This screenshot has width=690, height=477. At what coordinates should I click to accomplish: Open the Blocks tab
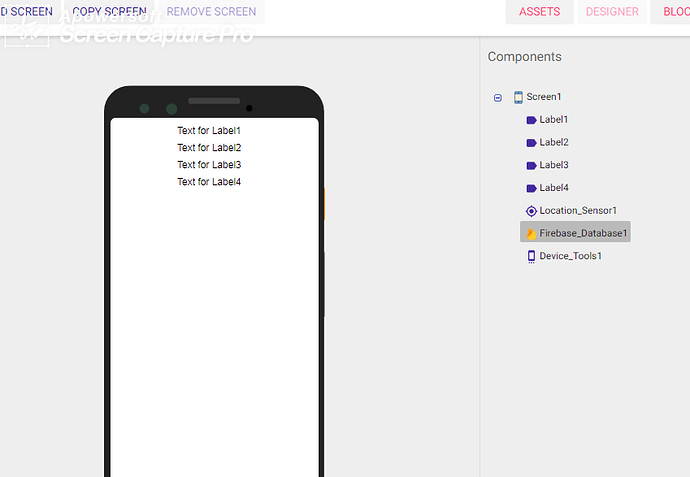[675, 12]
